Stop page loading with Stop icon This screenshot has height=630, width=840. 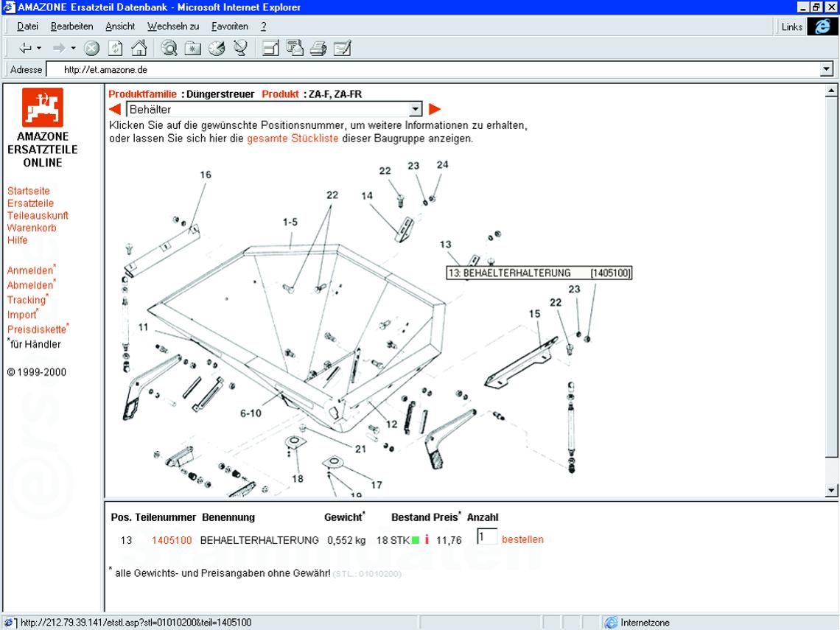coord(91,48)
